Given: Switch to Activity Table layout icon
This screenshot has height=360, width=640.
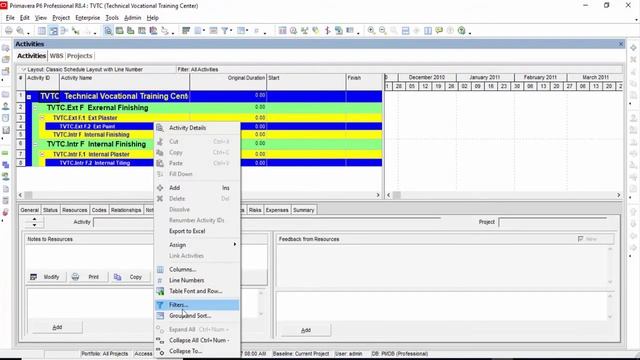Looking at the screenshot, I should pos(42,31).
